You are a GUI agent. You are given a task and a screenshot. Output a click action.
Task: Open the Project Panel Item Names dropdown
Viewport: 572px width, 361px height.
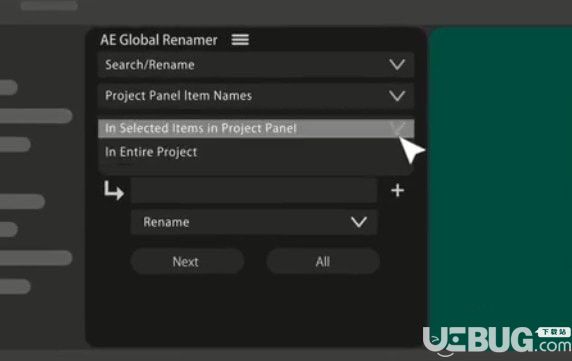pos(256,96)
